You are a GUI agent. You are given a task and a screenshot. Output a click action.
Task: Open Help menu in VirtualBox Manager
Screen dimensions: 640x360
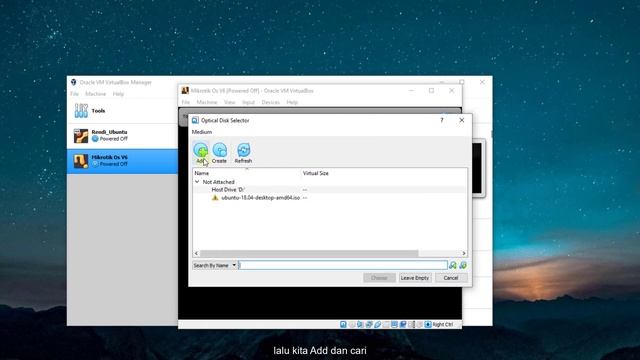tap(118, 94)
